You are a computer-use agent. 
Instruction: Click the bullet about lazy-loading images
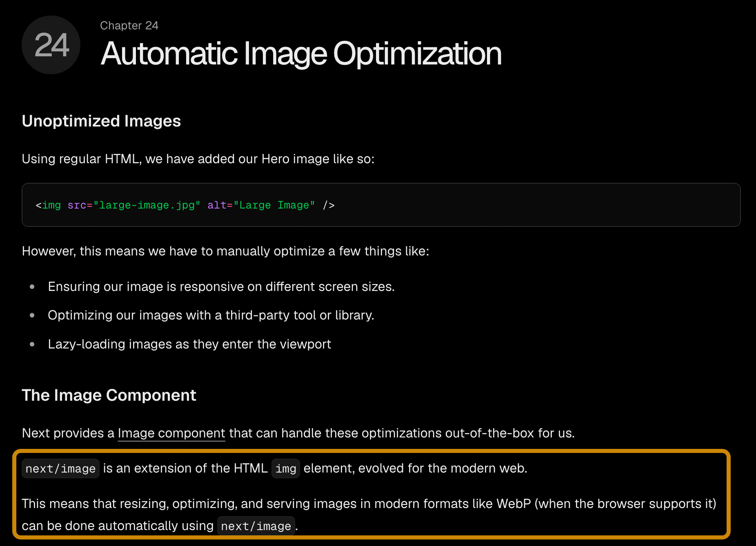[189, 344]
